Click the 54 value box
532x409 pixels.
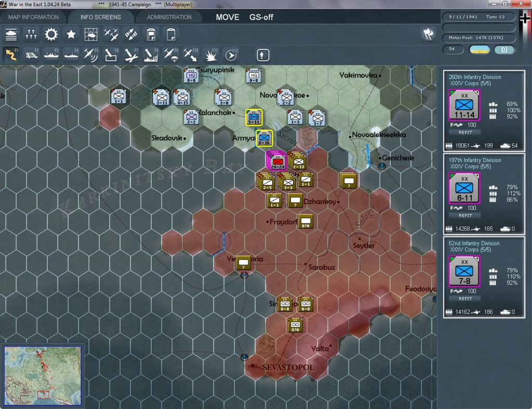(453, 49)
